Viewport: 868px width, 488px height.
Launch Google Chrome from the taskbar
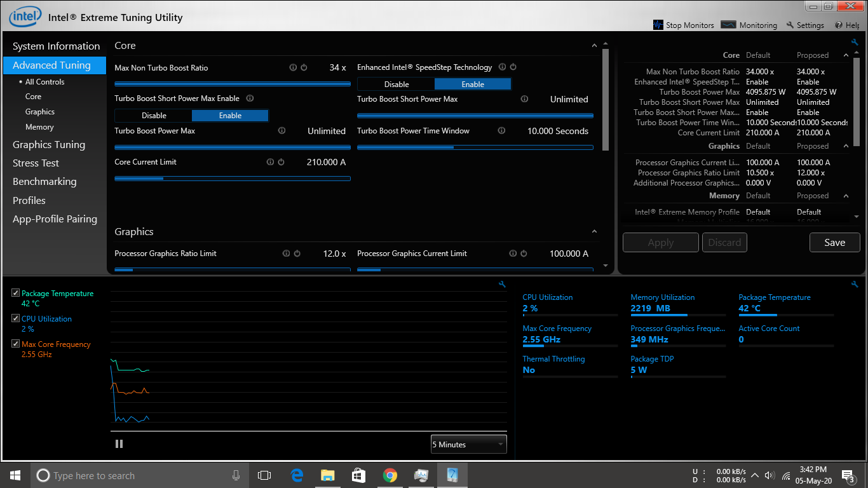390,475
